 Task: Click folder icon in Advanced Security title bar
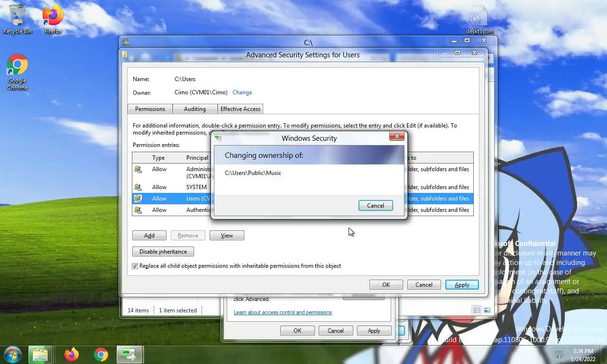(125, 55)
